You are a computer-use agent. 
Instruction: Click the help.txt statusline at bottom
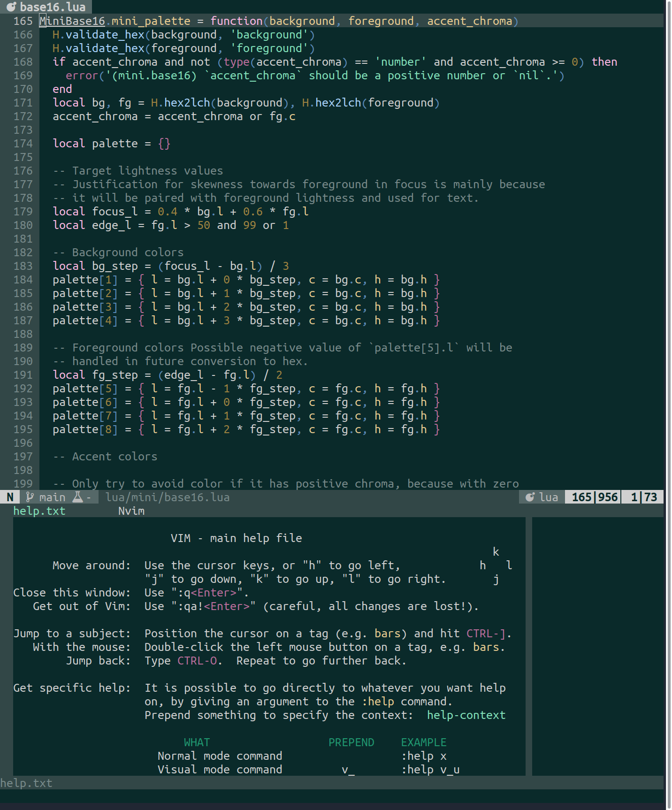(x=26, y=783)
